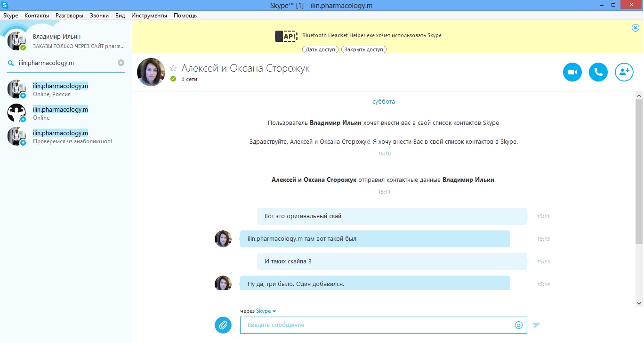Select search result with status 'Online, Россия'
The height and width of the screenshot is (343, 644).
point(60,90)
